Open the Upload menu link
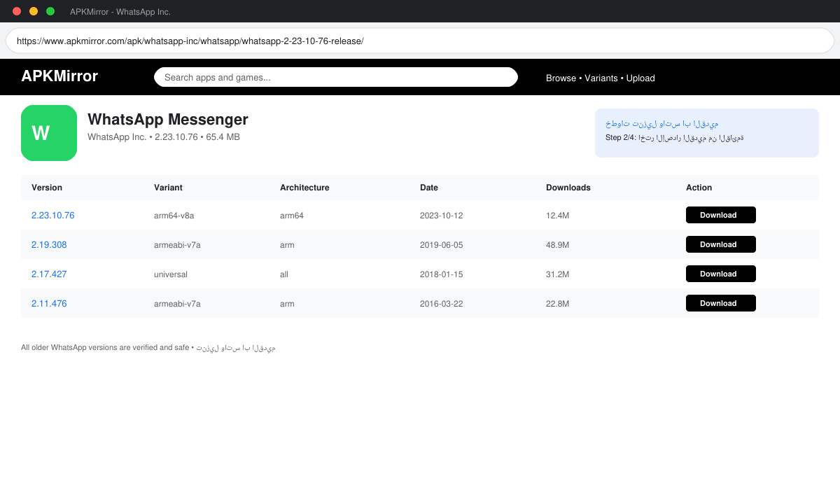 (640, 78)
